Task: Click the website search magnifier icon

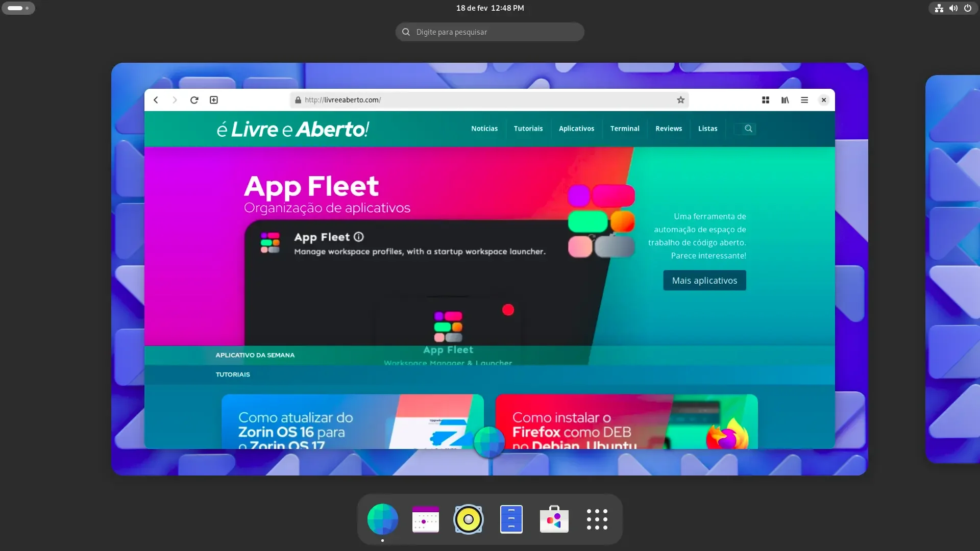Action: coord(748,129)
